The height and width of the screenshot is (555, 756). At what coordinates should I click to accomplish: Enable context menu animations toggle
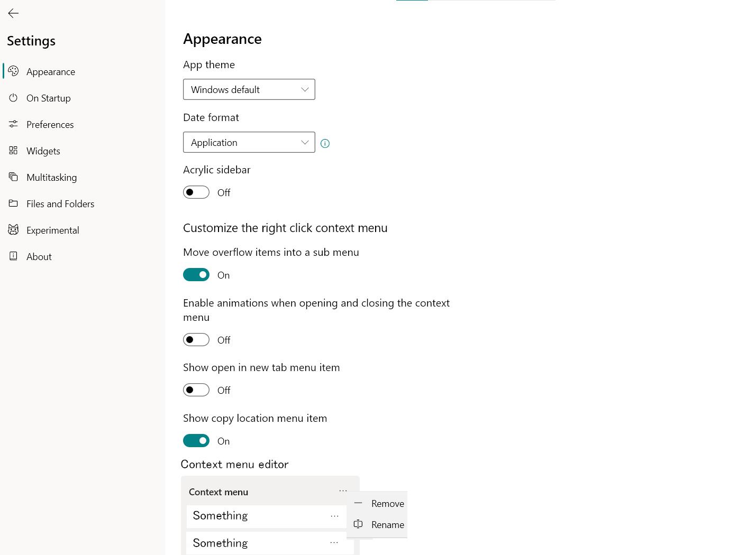pos(196,339)
